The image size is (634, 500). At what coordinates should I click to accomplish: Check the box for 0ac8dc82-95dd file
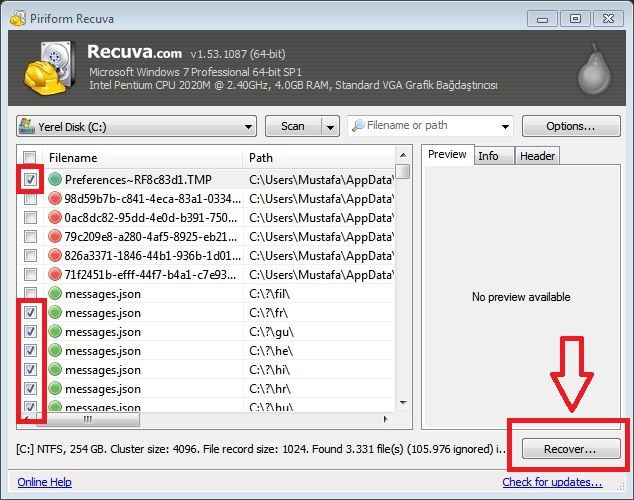pyautogui.click(x=30, y=217)
